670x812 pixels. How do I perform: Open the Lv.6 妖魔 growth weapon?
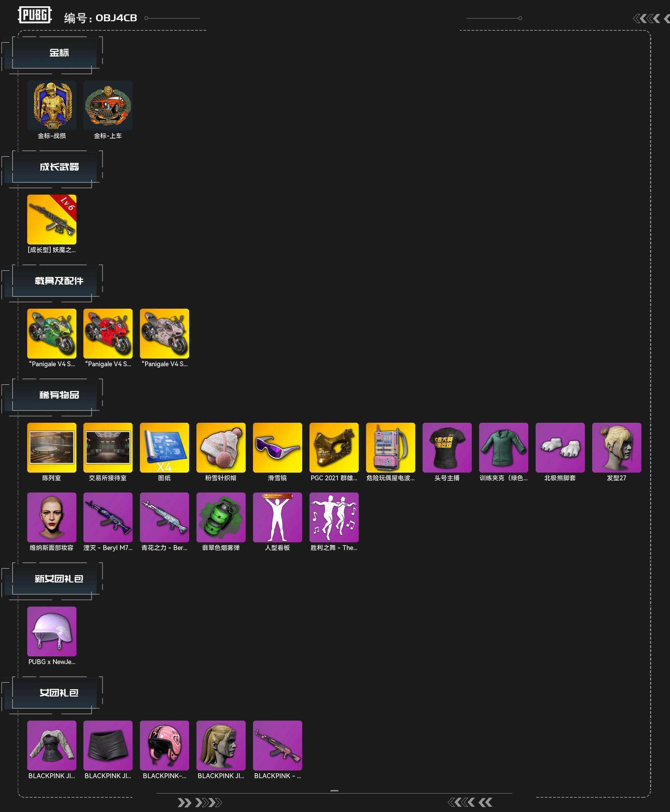click(x=52, y=219)
